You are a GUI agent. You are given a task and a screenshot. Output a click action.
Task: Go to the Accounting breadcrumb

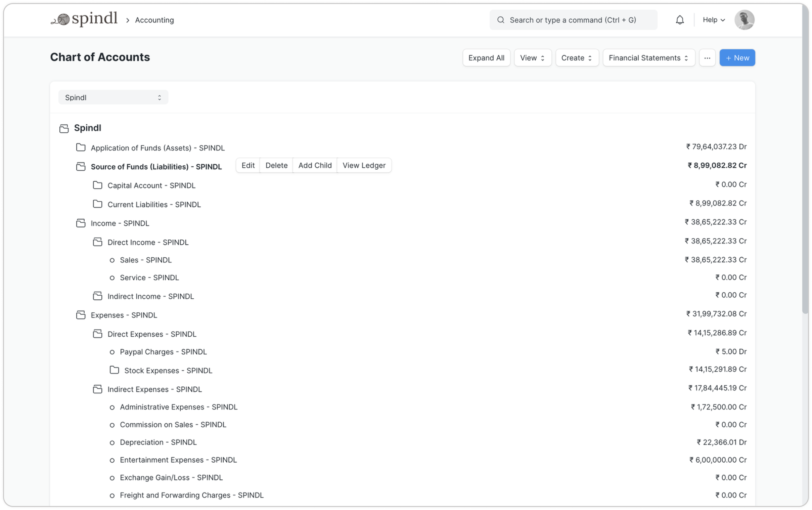click(x=154, y=20)
